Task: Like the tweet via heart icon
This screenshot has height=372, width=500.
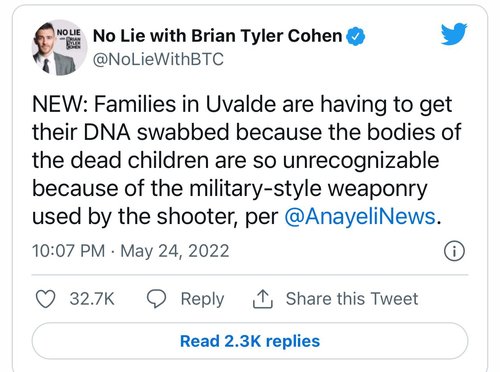Action: click(x=45, y=299)
